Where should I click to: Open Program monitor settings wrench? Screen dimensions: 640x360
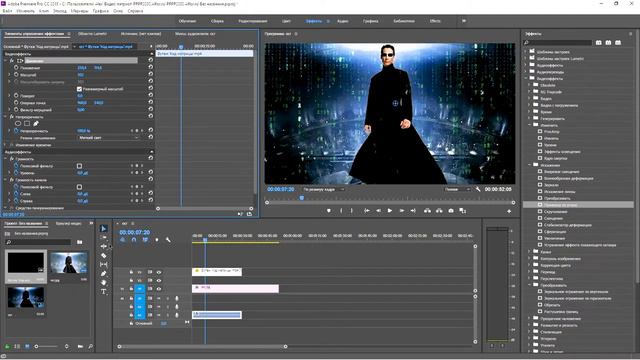coord(478,189)
